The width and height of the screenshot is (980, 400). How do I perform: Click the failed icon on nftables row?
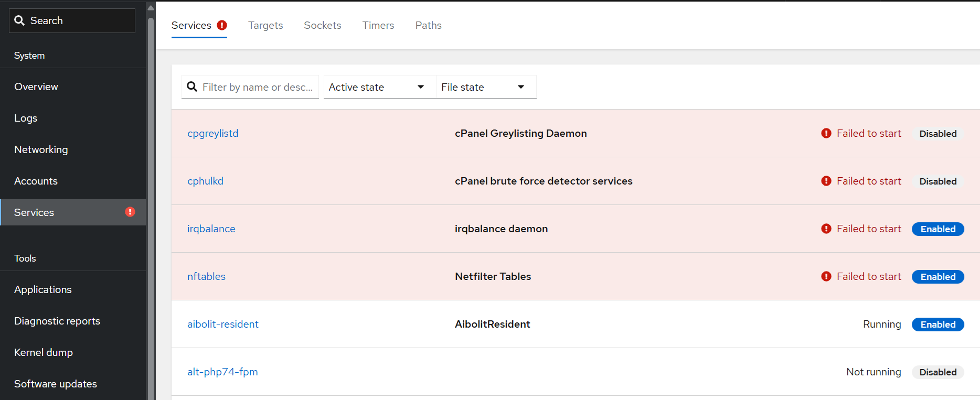(826, 277)
